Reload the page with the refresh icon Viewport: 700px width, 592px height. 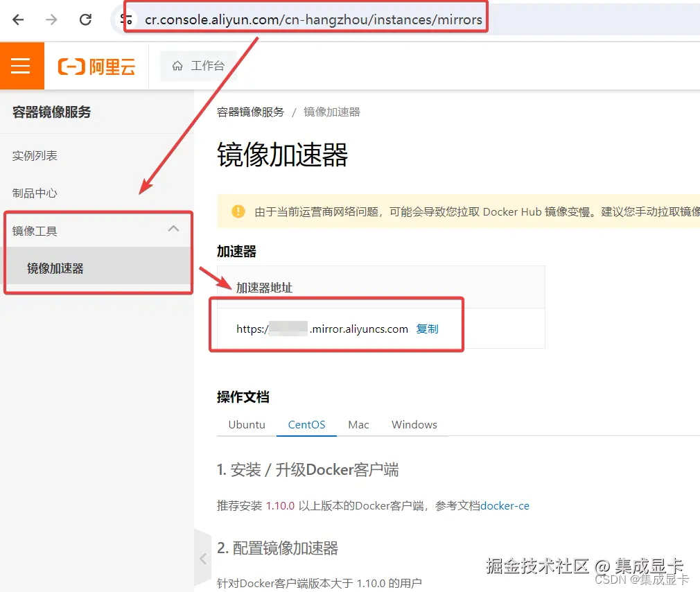85,19
